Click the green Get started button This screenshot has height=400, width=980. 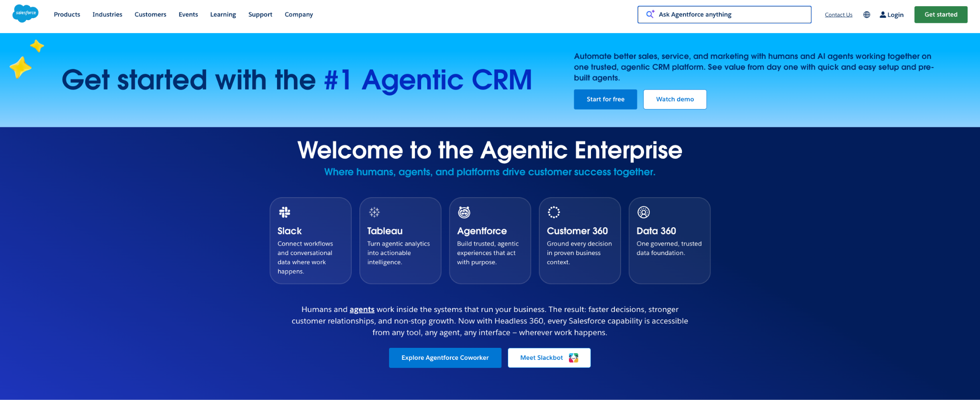tap(941, 14)
